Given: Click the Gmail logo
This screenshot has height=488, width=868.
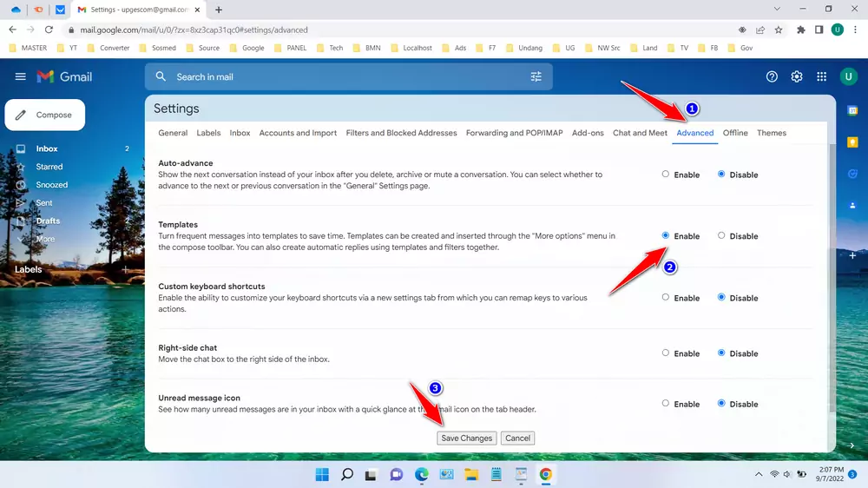Looking at the screenshot, I should (x=65, y=76).
